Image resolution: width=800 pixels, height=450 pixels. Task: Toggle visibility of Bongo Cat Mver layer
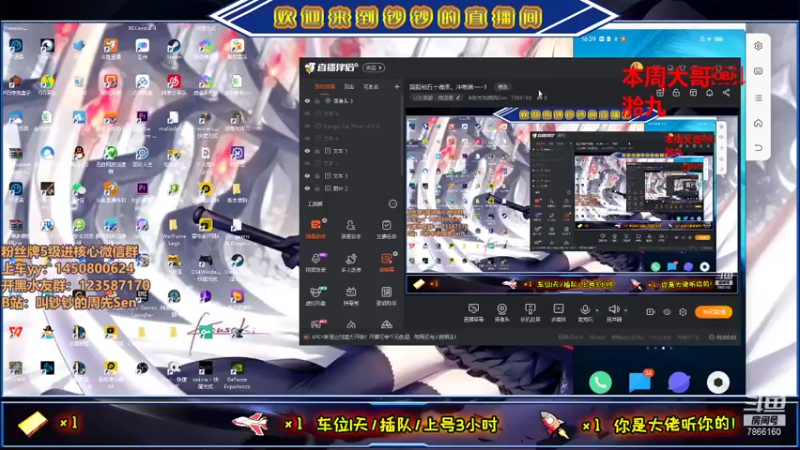point(307,126)
